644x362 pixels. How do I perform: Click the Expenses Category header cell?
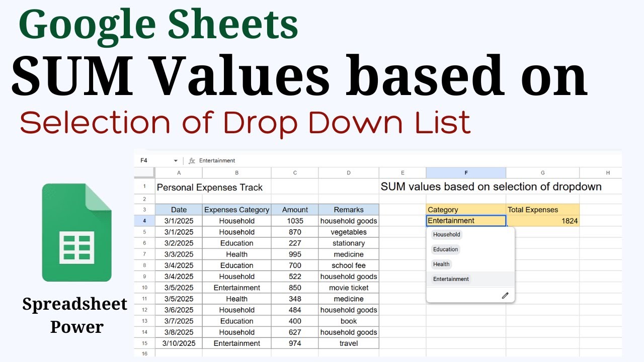click(236, 210)
